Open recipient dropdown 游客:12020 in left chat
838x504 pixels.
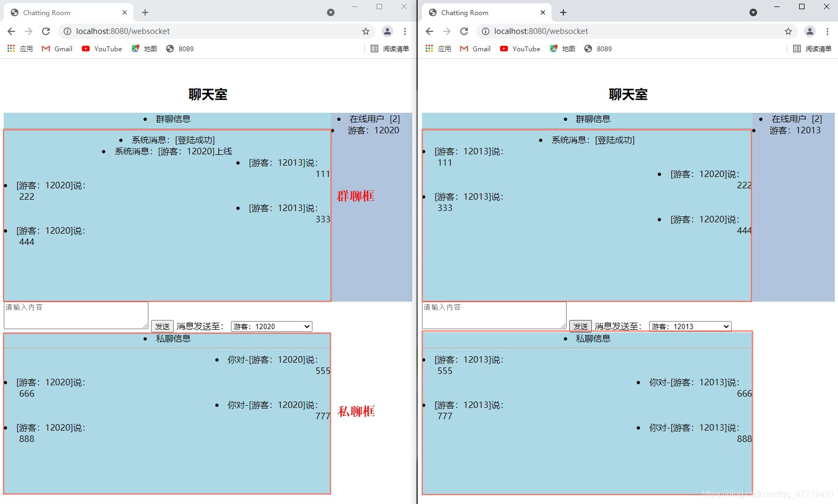271,326
